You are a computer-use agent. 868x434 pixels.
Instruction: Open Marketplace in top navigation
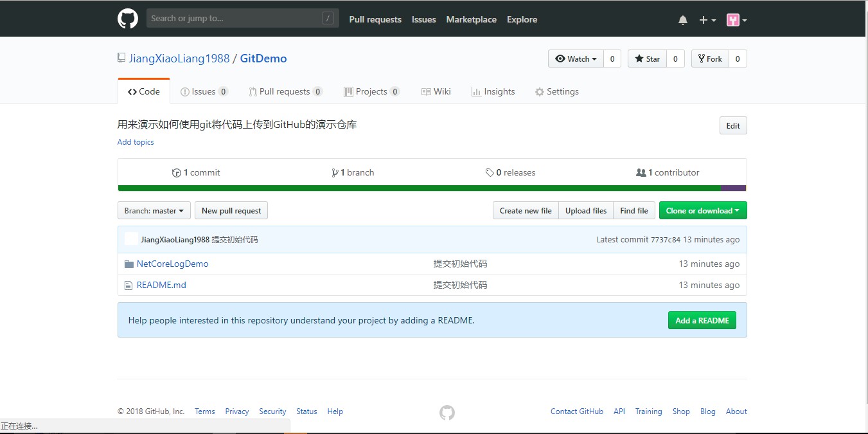point(472,19)
